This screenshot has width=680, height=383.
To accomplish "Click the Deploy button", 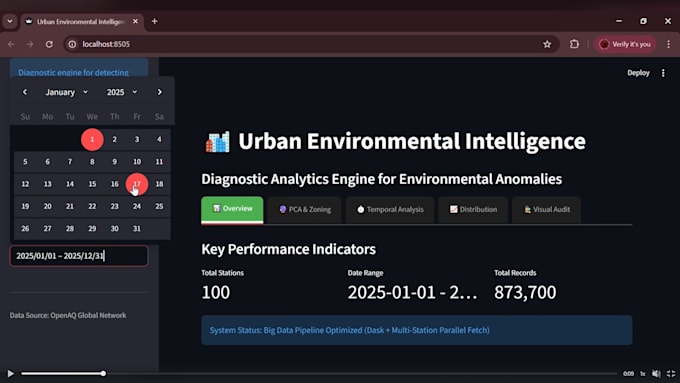I will [x=638, y=73].
